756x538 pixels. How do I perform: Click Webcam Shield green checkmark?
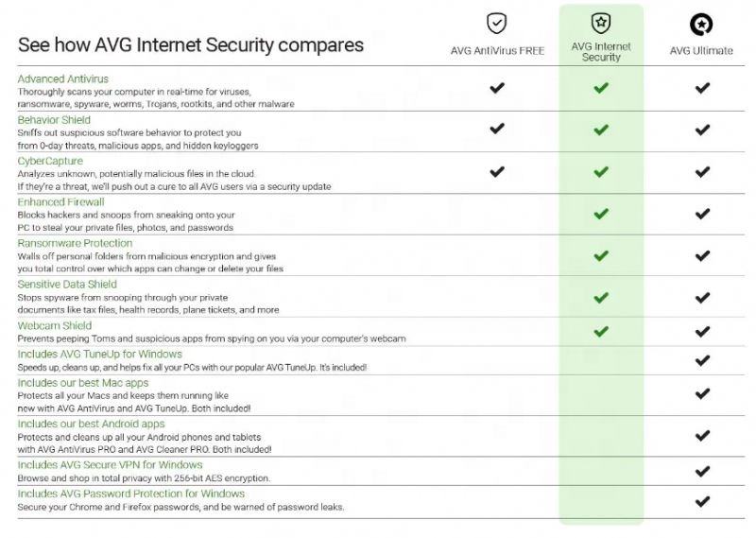click(601, 331)
